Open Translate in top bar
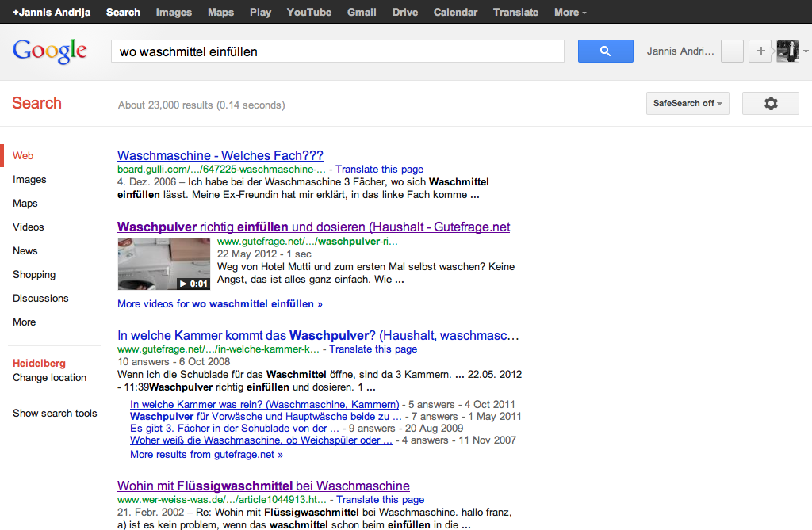Viewport: 812px width, 530px height. [515, 12]
